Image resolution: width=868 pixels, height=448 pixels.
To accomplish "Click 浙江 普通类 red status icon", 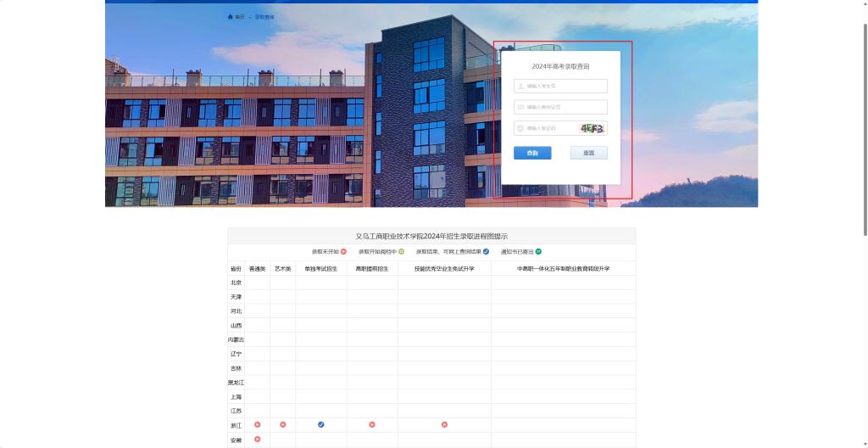I will pyautogui.click(x=257, y=424).
